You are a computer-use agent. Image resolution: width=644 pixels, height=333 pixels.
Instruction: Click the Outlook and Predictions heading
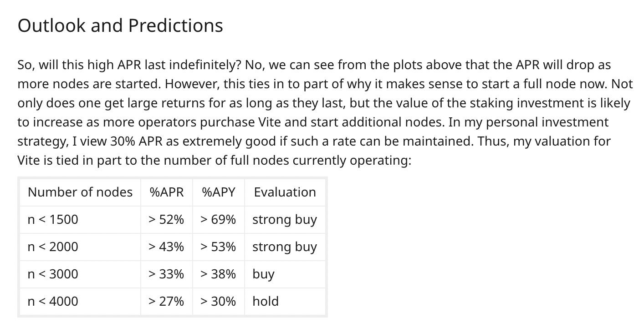(x=120, y=26)
